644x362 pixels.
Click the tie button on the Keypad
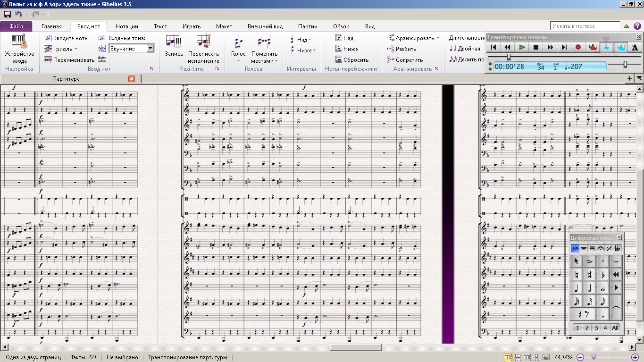(616, 308)
